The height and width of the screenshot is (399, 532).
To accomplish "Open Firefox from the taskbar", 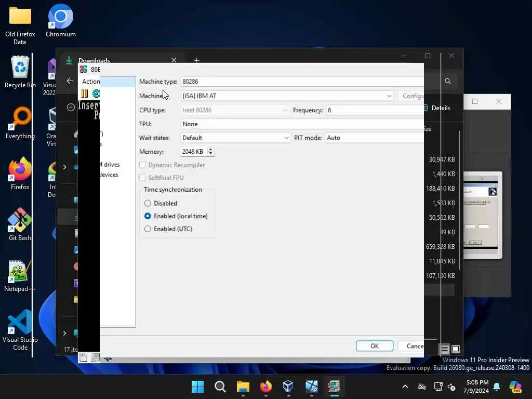I will (265, 387).
